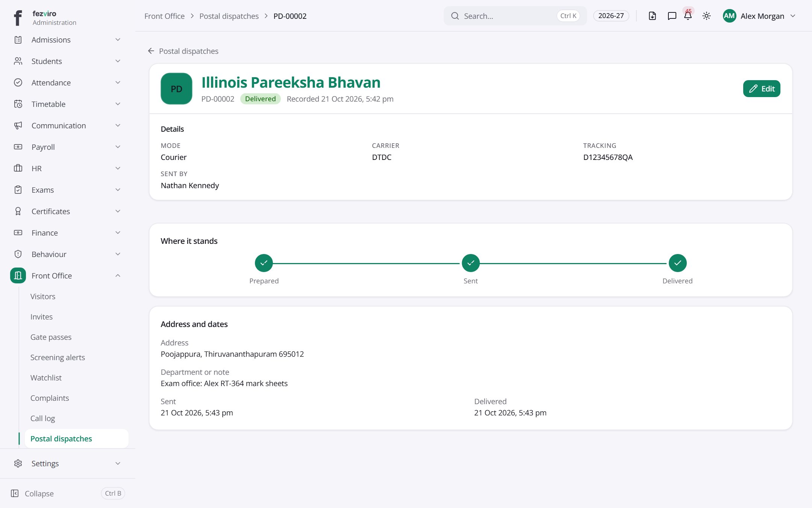Image resolution: width=812 pixels, height=508 pixels.
Task: Click the PD avatar tile
Action: pos(176,88)
